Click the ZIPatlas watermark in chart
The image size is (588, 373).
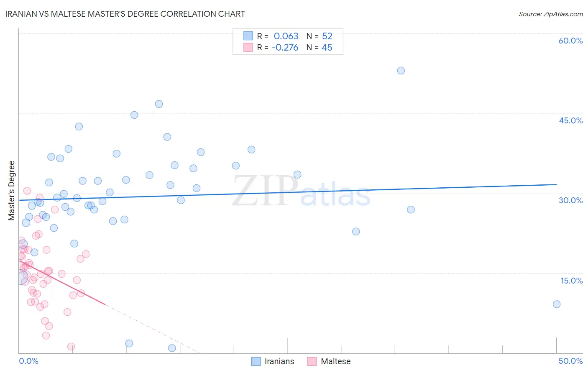click(x=301, y=192)
